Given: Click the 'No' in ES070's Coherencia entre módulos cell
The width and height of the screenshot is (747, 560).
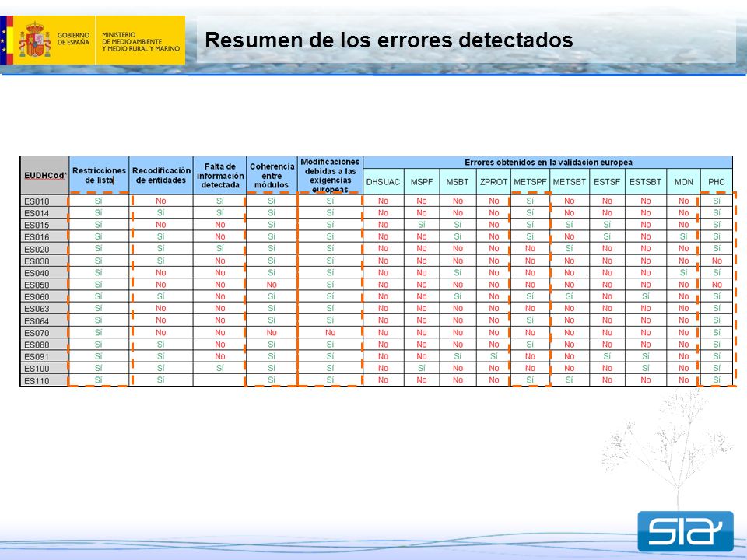Looking at the screenshot, I should [272, 332].
